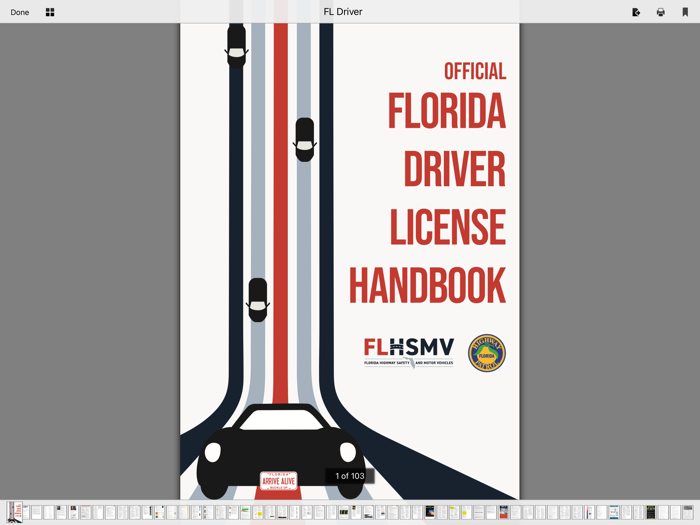
Task: Click the "FL Driver" document title
Action: click(x=343, y=12)
